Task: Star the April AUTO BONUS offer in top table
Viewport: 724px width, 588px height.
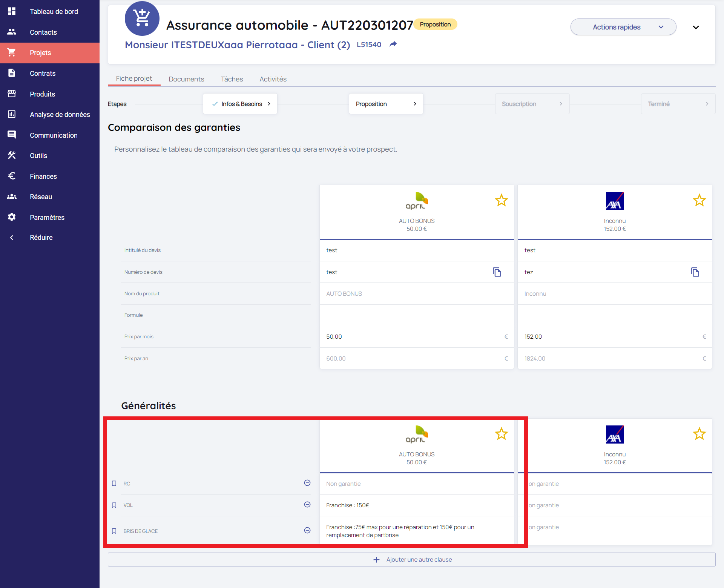Action: click(x=501, y=200)
